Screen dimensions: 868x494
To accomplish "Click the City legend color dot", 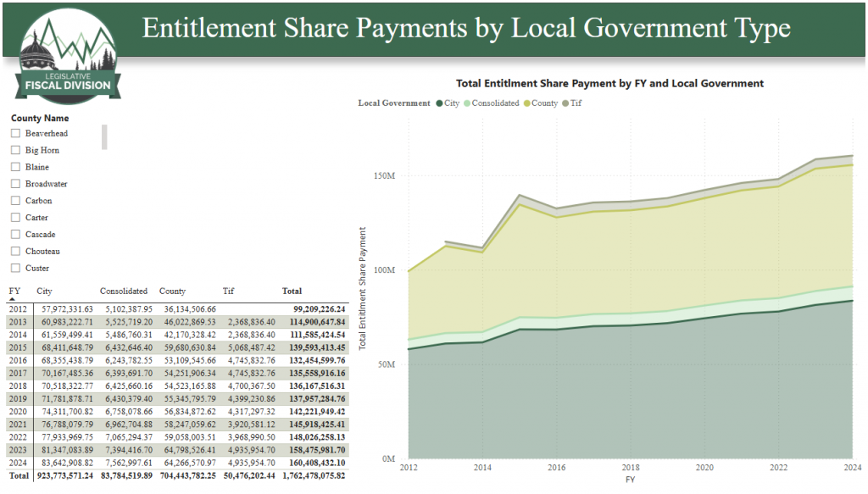I will tap(439, 103).
